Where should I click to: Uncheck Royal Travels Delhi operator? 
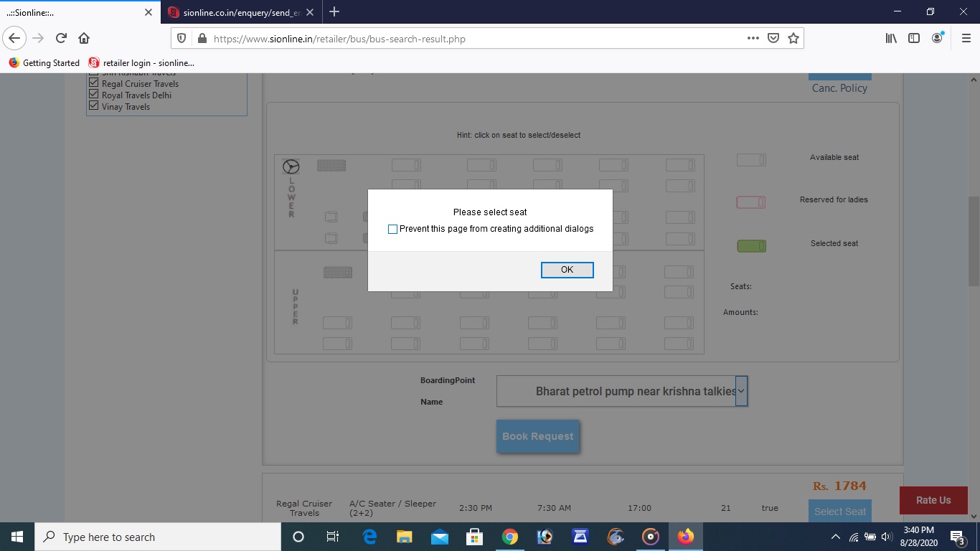[93, 95]
